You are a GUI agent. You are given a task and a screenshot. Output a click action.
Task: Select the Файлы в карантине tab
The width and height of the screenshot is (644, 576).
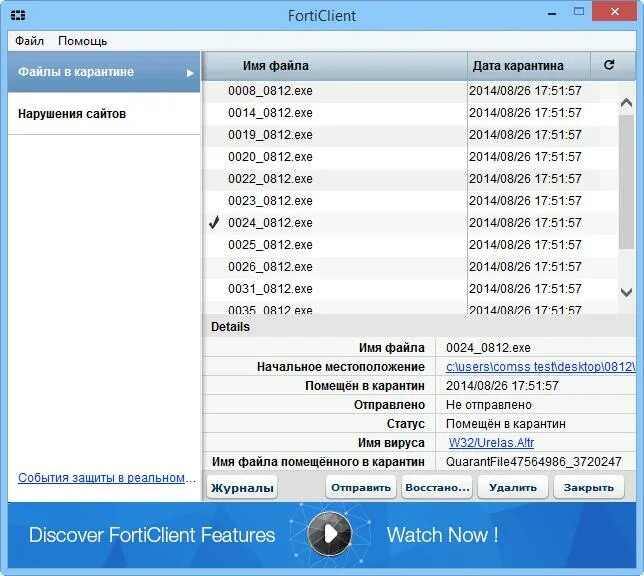click(x=104, y=72)
